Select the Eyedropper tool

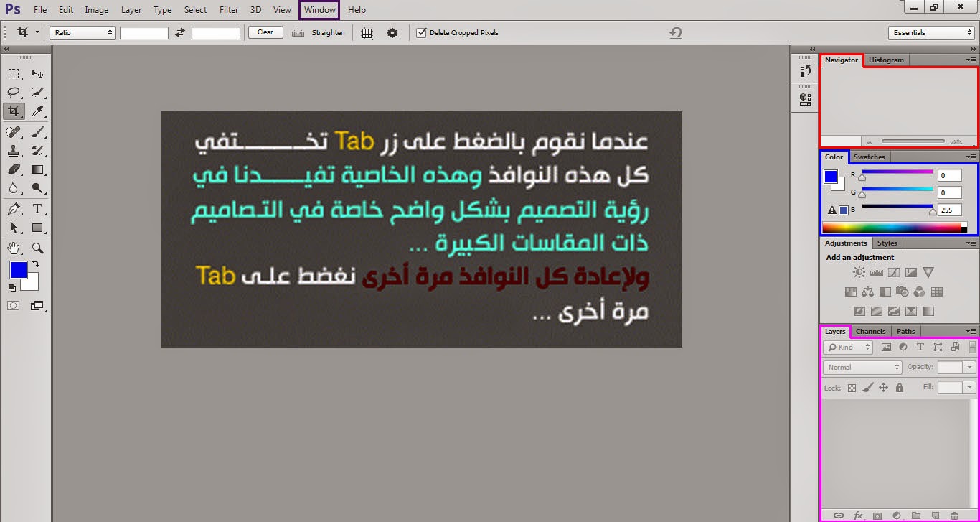coord(37,111)
